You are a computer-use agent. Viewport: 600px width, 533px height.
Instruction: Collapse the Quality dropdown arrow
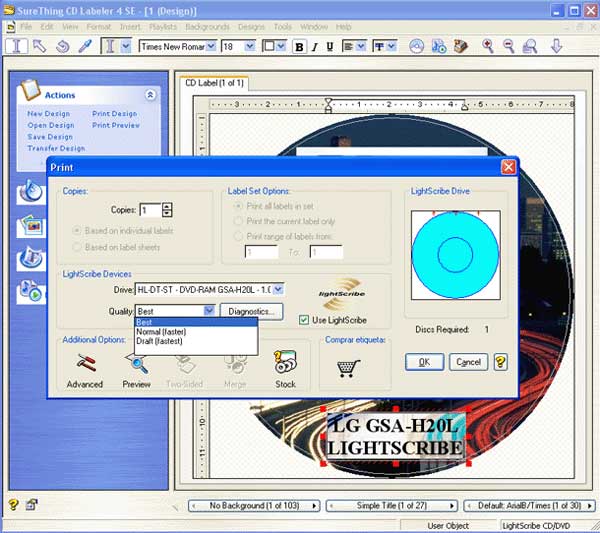tap(209, 311)
